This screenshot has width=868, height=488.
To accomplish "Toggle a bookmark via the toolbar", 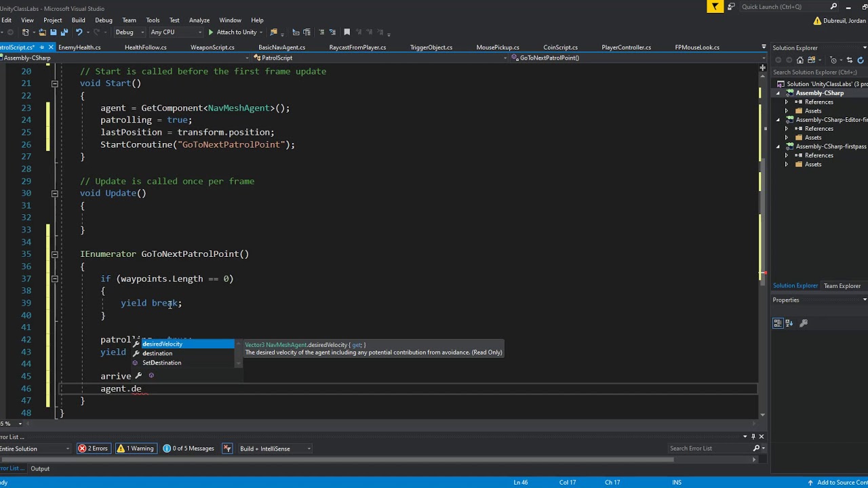I will 347,32.
